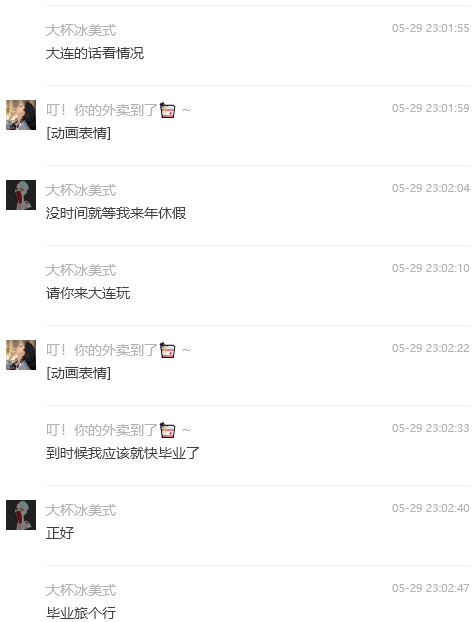Click sender name 大杯冰美式 at 23:02:10

coord(81,270)
